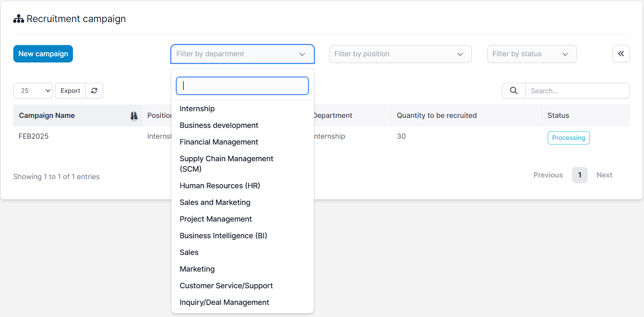Click the magnifying glass search icon

pos(514,91)
